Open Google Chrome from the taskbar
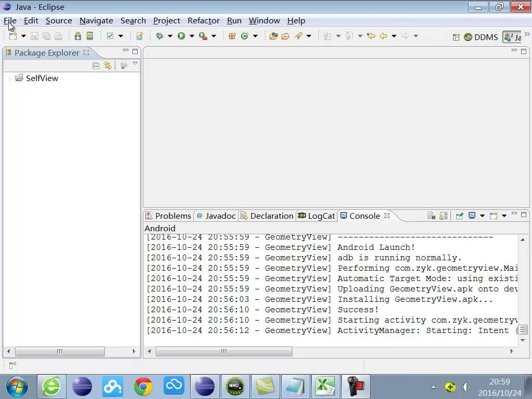Image resolution: width=532 pixels, height=399 pixels. tap(143, 387)
